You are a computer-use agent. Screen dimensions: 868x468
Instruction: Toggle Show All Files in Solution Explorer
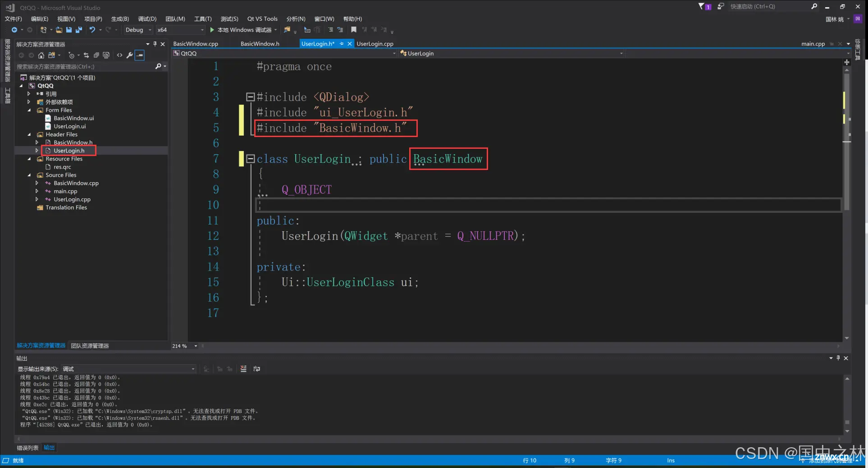click(x=106, y=55)
